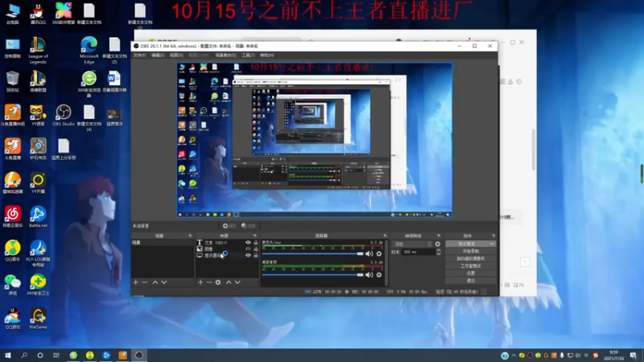
Task: Show hidden tray icons via the taskbar chevron
Action: 514,356
